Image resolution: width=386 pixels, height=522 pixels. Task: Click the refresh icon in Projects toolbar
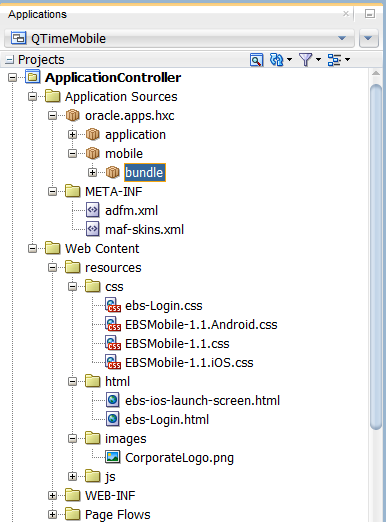276,60
